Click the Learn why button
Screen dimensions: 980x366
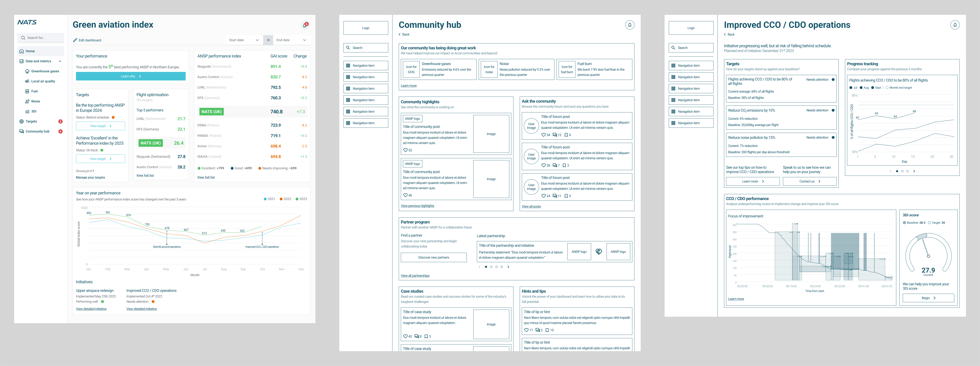[x=131, y=76]
